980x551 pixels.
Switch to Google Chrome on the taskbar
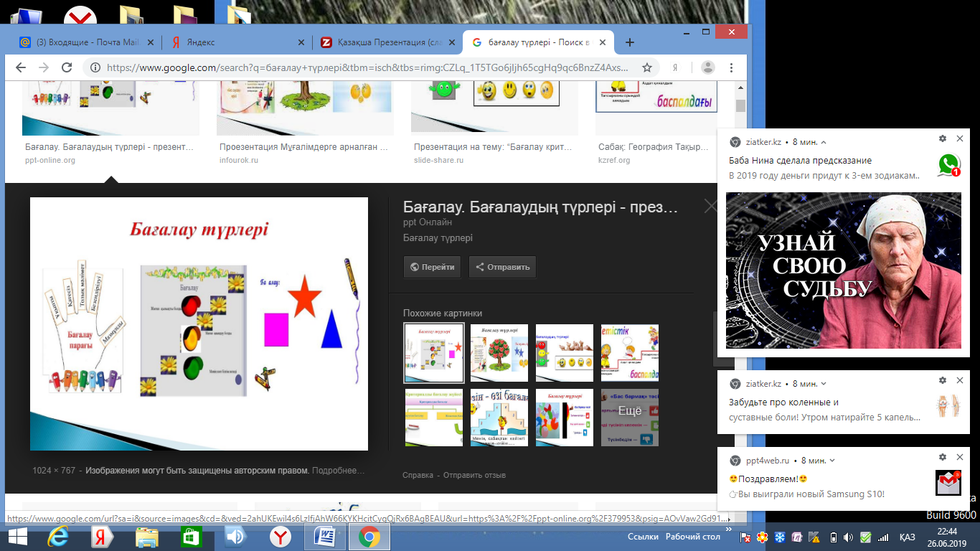369,537
